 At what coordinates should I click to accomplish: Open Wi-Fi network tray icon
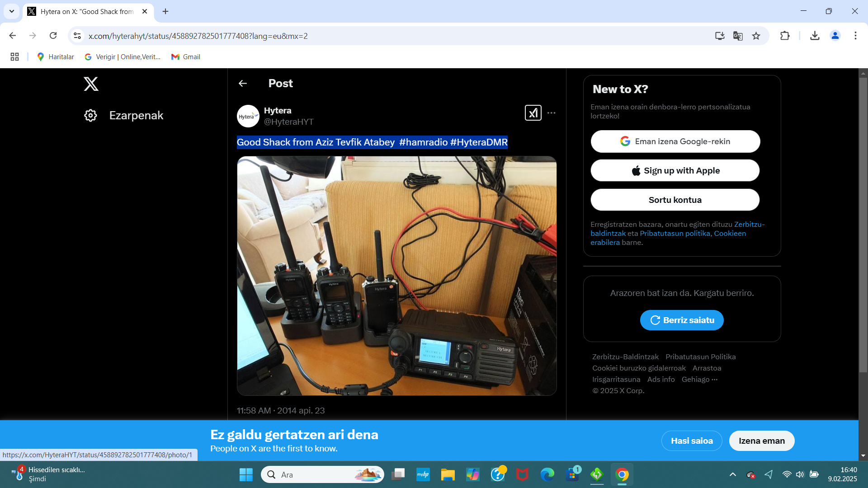tap(787, 474)
